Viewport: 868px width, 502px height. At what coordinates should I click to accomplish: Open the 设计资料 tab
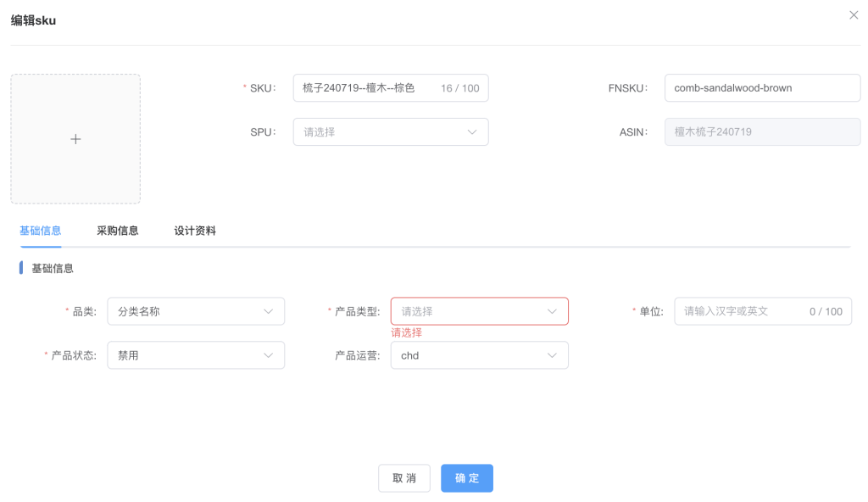tap(195, 231)
